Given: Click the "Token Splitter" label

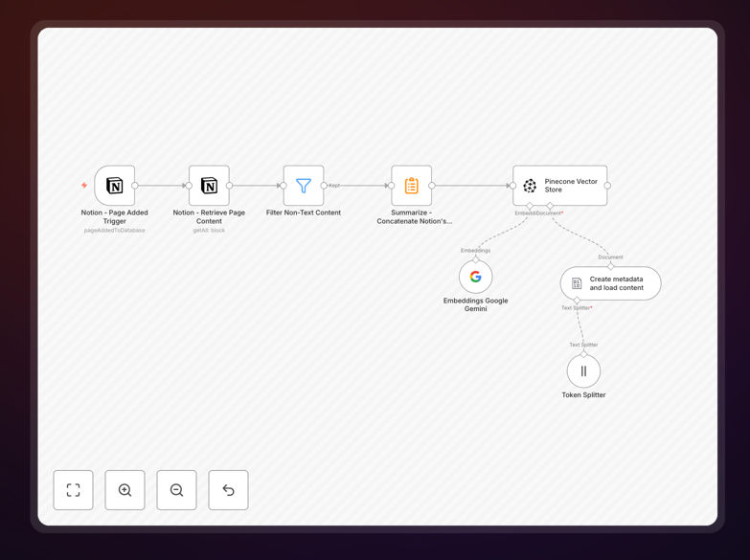Looking at the screenshot, I should [583, 394].
